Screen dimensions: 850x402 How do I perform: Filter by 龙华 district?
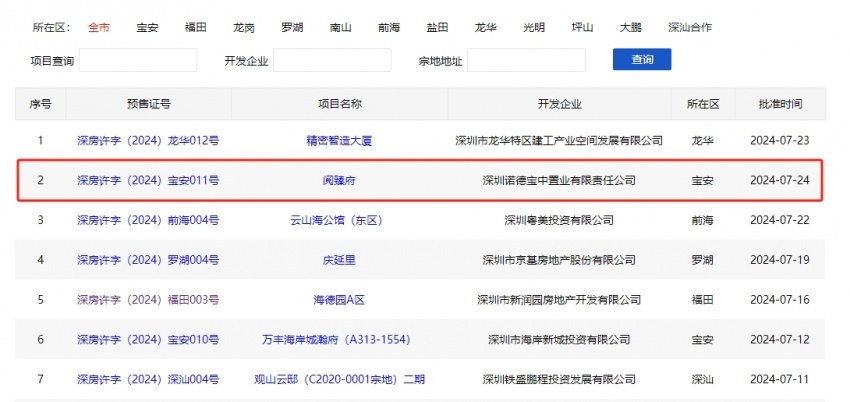click(485, 27)
